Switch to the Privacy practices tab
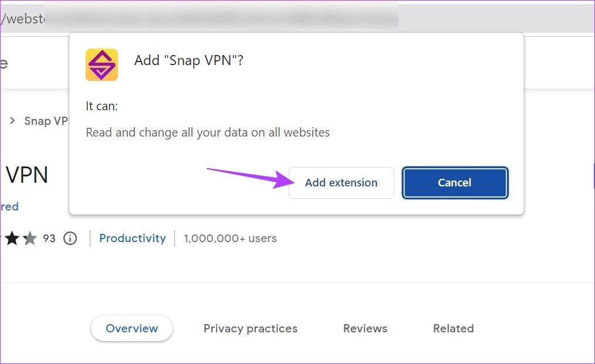 pos(251,328)
